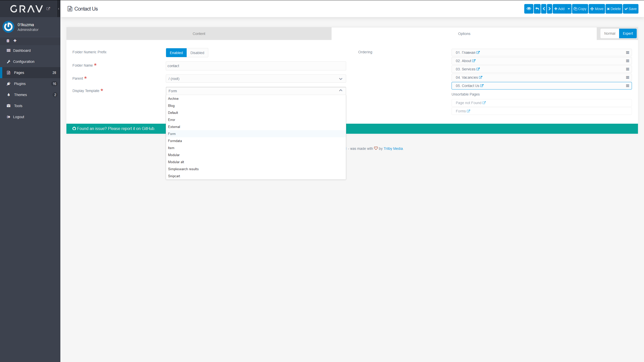The height and width of the screenshot is (362, 644).
Task: Go to next page with right chevron
Action: (x=549, y=9)
